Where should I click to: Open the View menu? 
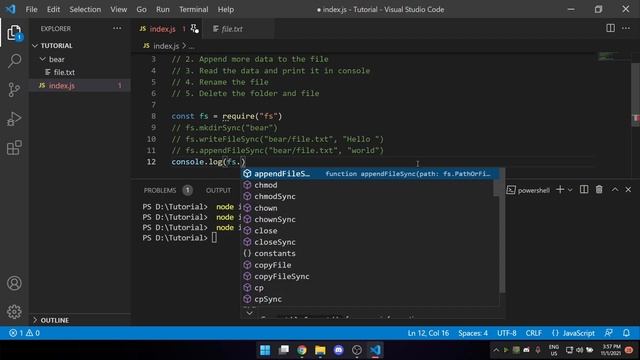(118, 9)
